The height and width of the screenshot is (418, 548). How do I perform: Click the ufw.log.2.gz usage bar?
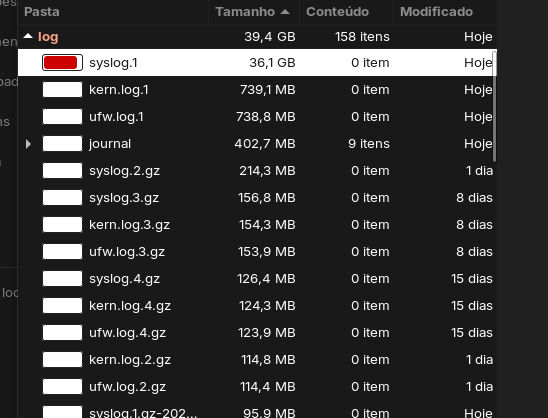62,387
